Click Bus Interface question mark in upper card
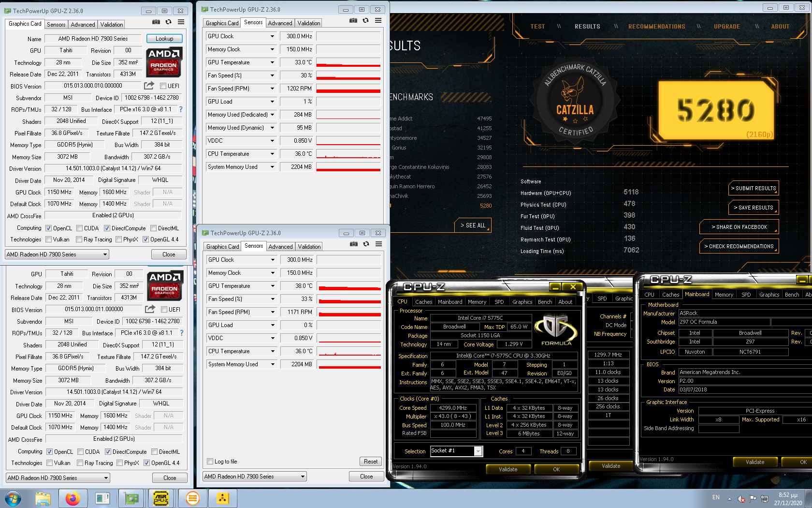The height and width of the screenshot is (508, 812). [x=181, y=109]
